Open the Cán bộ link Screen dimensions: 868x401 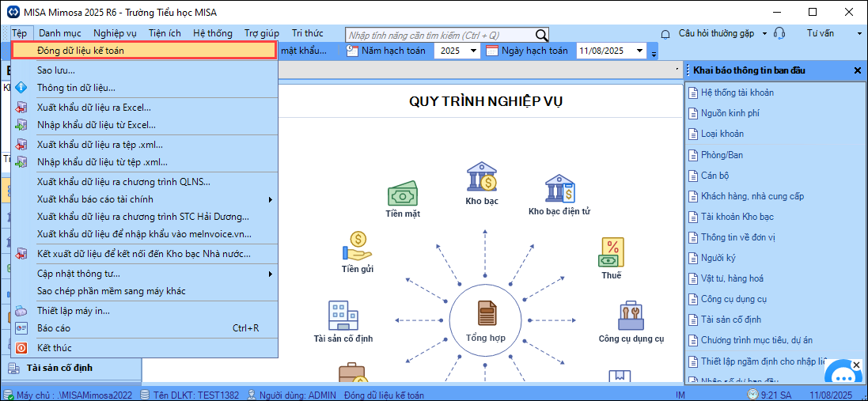point(714,176)
